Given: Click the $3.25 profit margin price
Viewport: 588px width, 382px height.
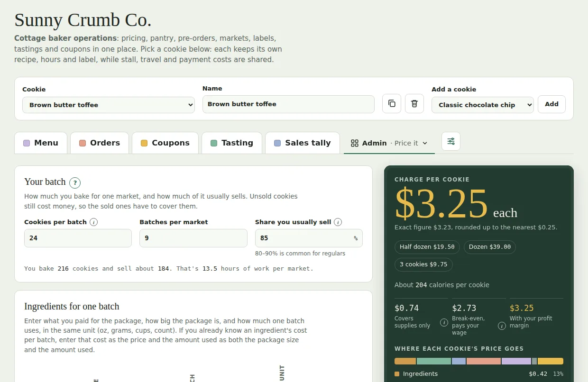Looking at the screenshot, I should 522,308.
